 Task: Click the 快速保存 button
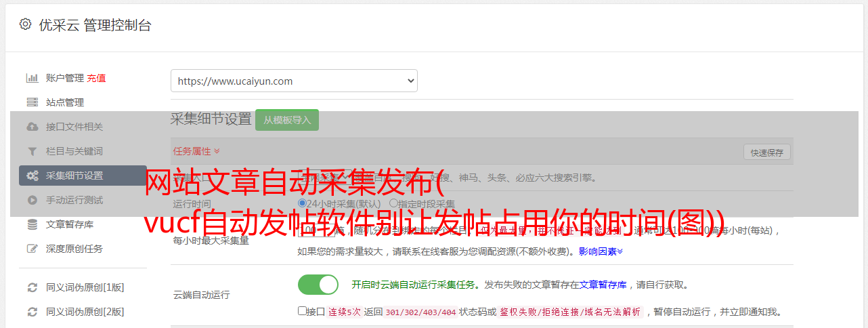point(767,152)
